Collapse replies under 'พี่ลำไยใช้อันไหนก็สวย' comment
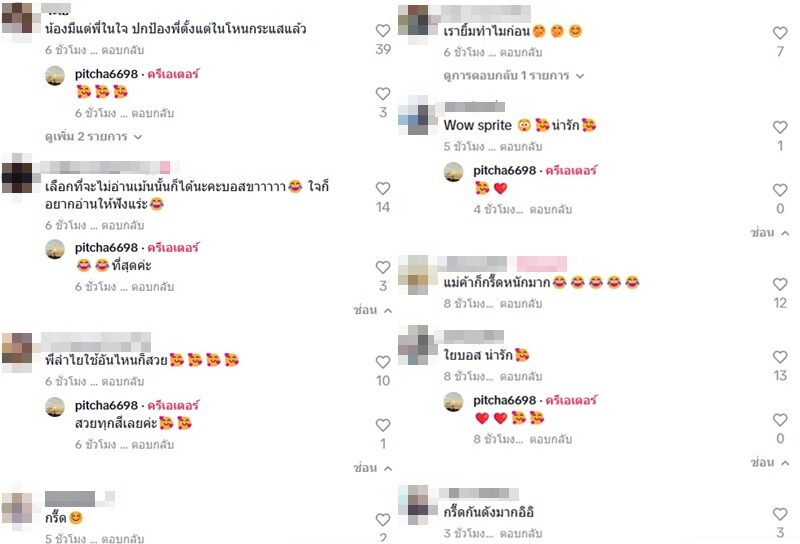 372,467
